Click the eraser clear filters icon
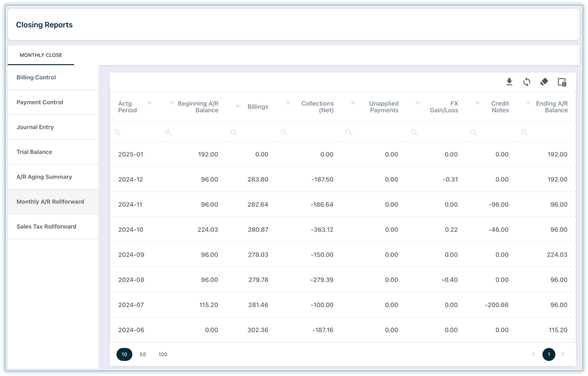The image size is (588, 376). click(x=544, y=82)
